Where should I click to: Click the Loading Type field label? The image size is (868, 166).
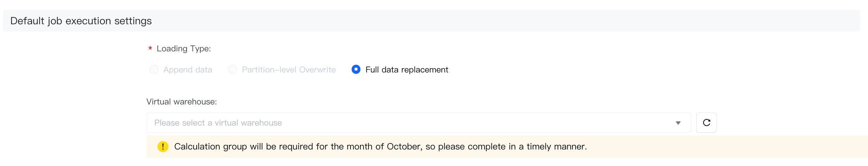click(x=183, y=49)
